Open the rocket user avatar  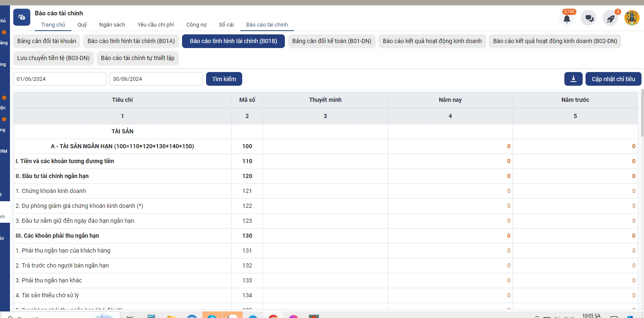point(632,18)
